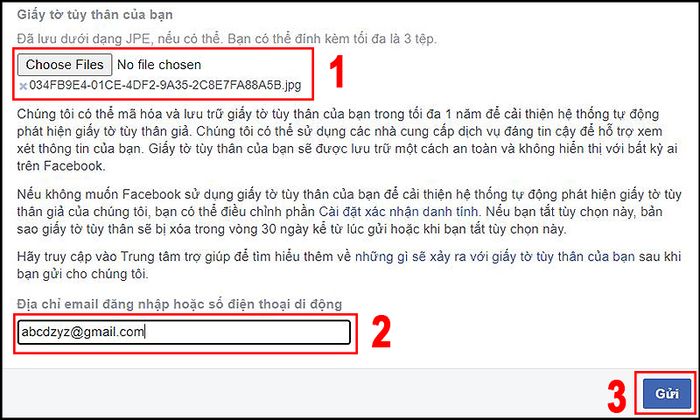Click the red number 3 annotation

(x=617, y=396)
